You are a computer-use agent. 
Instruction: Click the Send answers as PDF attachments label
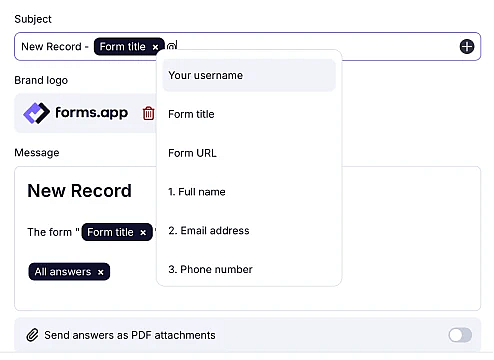pos(130,335)
